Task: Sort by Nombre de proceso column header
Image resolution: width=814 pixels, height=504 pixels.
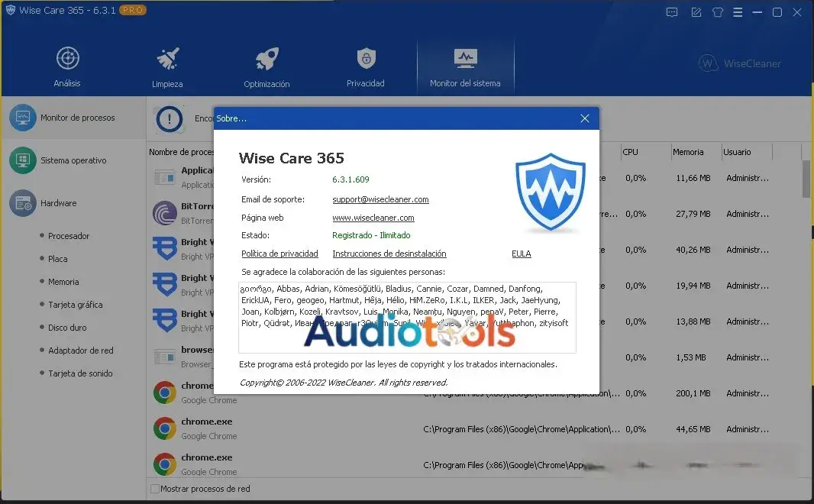Action: coord(181,152)
